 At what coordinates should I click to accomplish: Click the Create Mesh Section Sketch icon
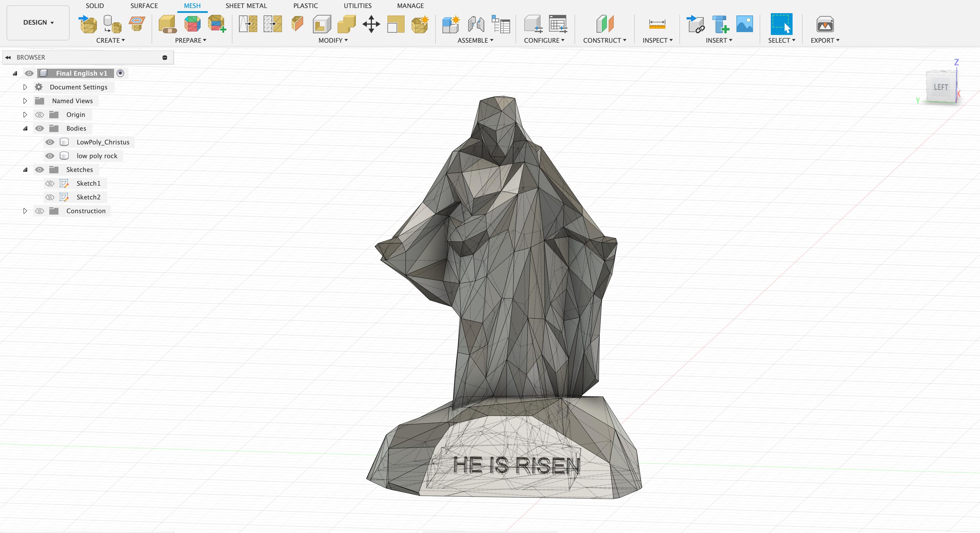pyautogui.click(x=137, y=24)
